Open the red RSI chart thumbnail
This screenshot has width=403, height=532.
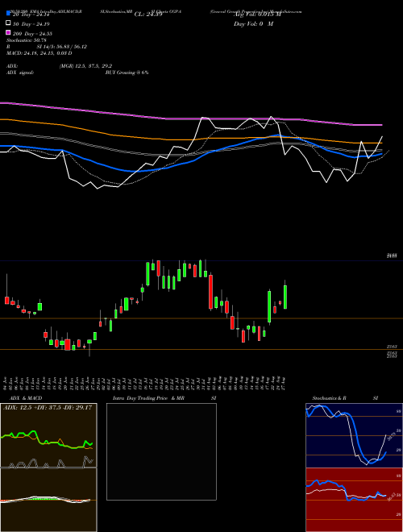354,500
